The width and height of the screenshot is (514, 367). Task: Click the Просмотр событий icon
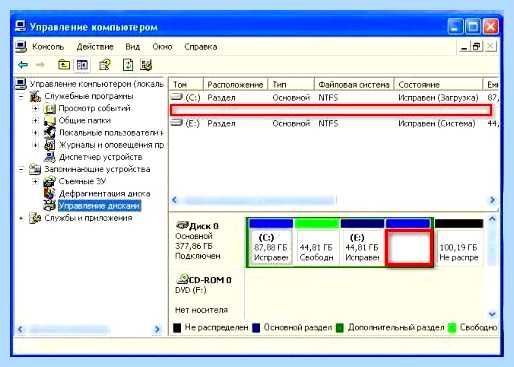coord(49,109)
